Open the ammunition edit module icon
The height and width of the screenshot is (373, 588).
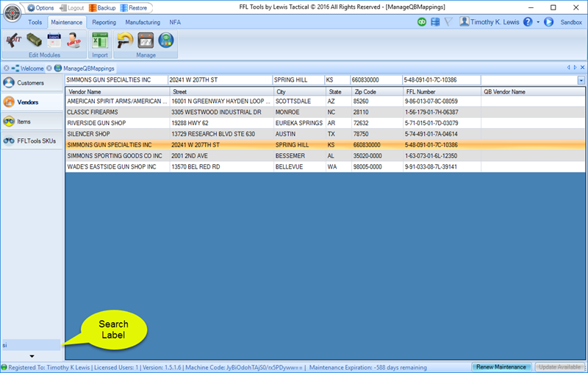[x=34, y=40]
